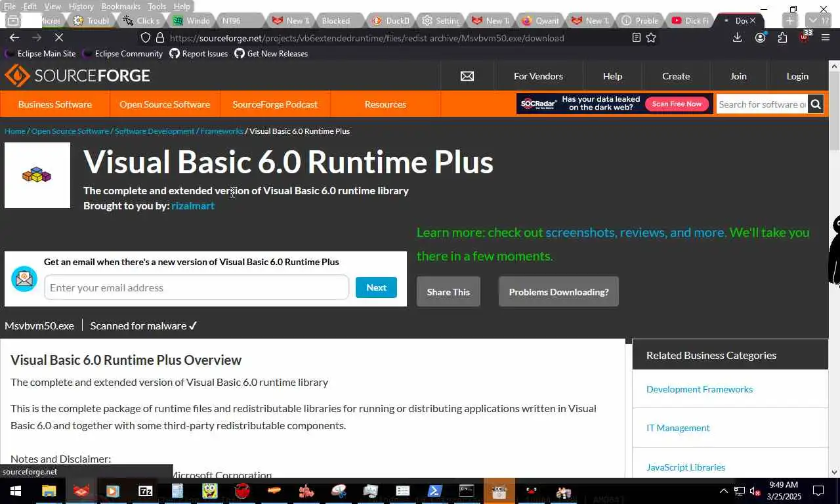Open the browser hamburger menu
The image size is (840, 504).
[826, 38]
